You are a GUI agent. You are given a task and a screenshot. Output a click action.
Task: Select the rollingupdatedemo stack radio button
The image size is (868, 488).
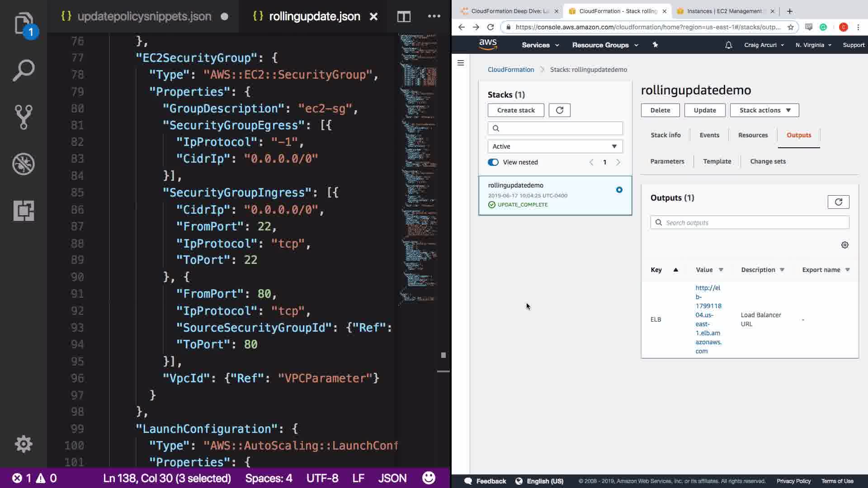[x=619, y=190]
